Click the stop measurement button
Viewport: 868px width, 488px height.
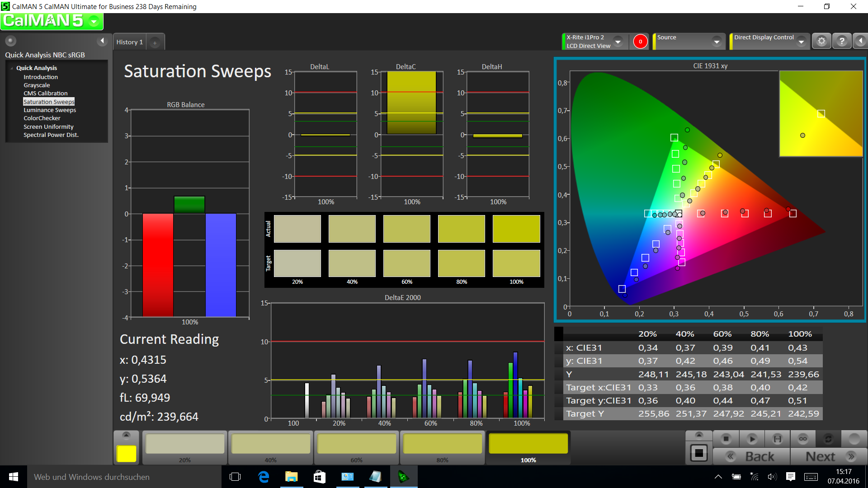tap(726, 439)
